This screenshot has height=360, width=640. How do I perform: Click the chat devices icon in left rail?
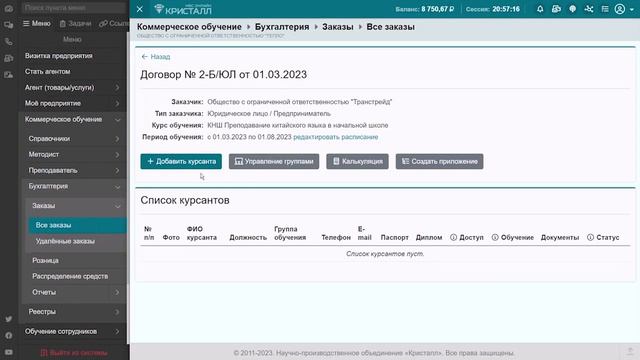click(x=9, y=25)
